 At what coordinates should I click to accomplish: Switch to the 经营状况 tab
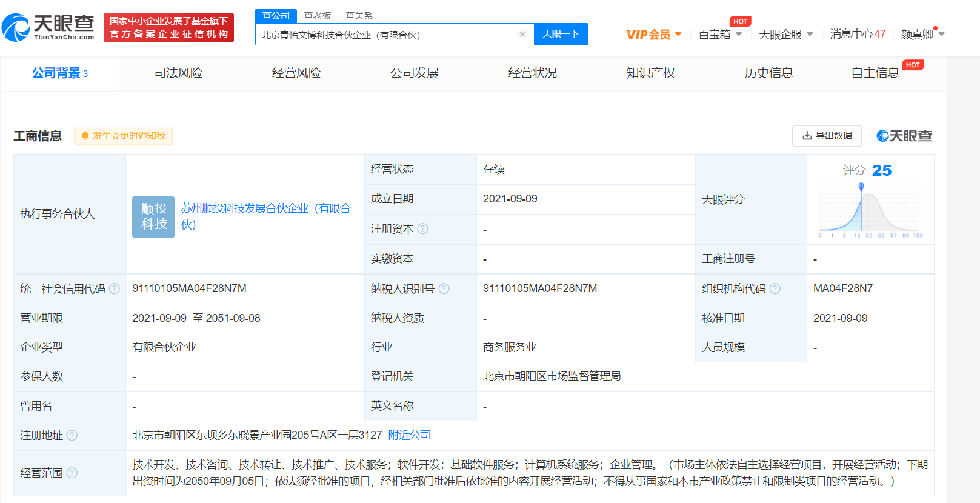tap(533, 73)
